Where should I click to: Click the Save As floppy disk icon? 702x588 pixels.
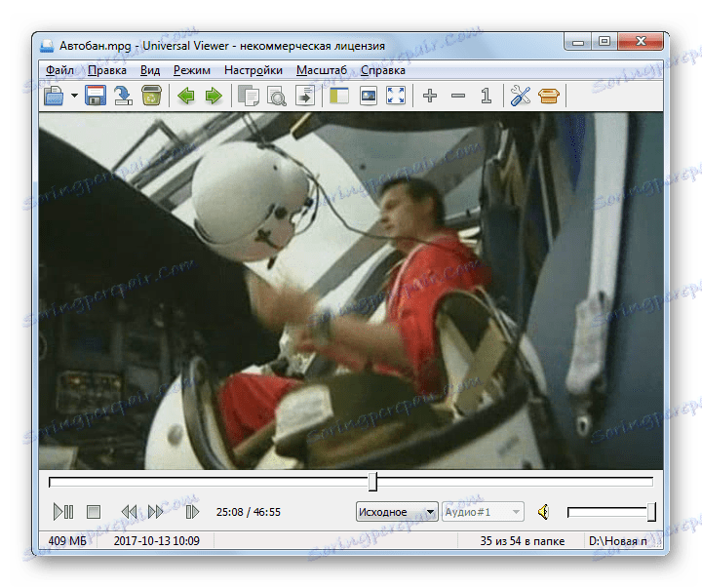pos(96,96)
